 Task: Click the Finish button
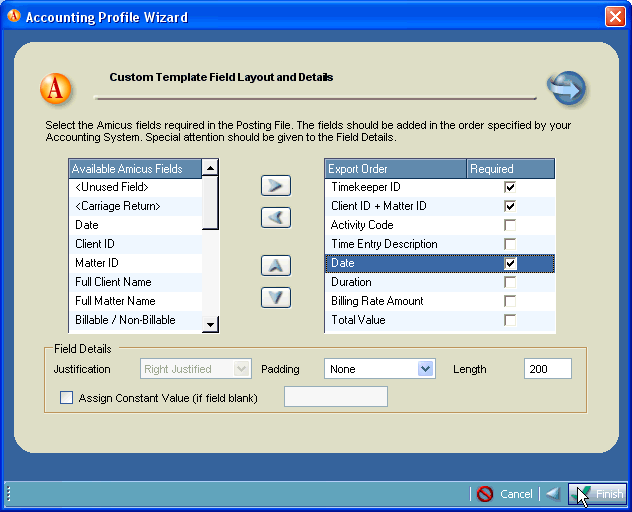pos(598,494)
